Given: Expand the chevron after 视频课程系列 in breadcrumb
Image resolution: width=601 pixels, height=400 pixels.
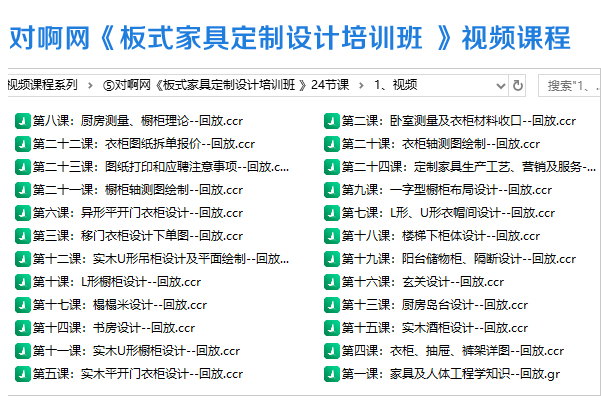Looking at the screenshot, I should coord(91,85).
